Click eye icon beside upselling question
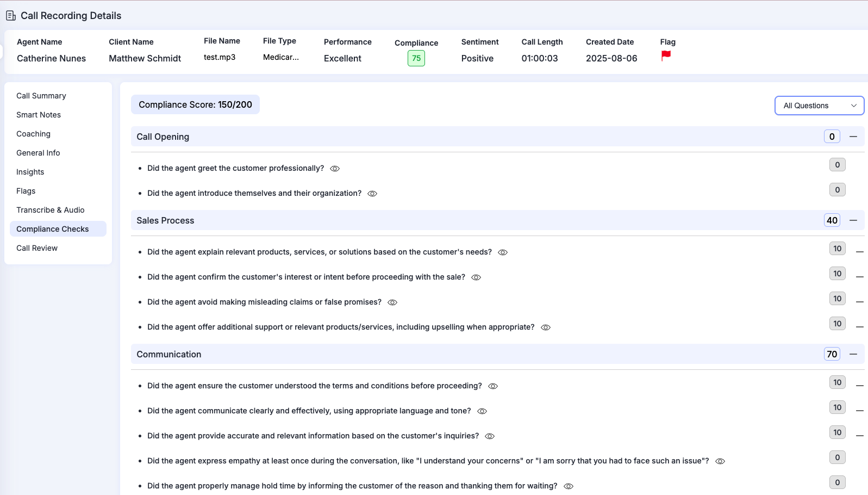Screen dimensions: 868x495 (546, 327)
